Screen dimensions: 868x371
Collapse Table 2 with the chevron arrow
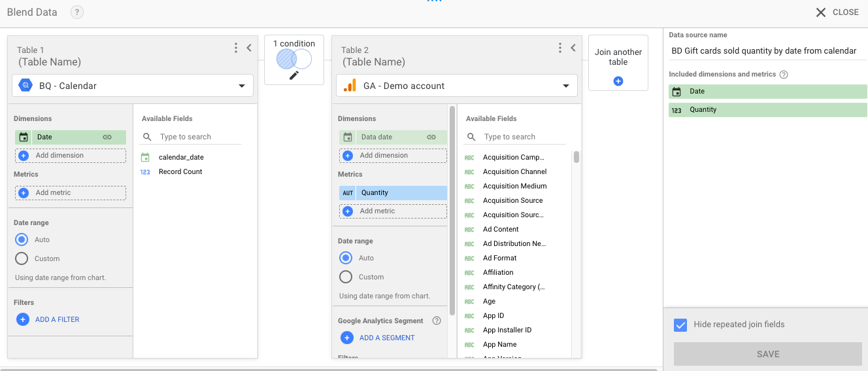pos(573,48)
